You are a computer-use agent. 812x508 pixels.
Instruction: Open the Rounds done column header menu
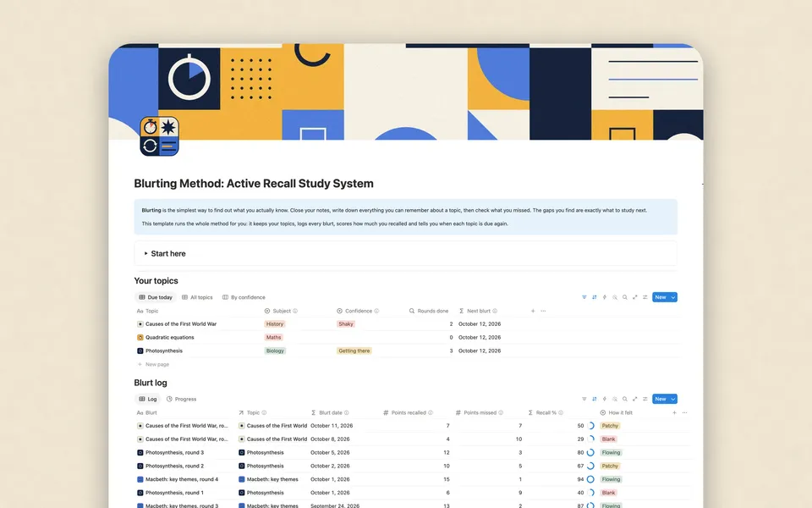pos(429,311)
